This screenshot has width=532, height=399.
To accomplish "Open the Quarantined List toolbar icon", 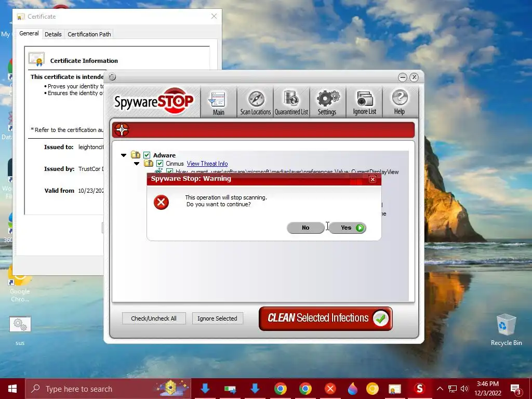I will [x=291, y=103].
